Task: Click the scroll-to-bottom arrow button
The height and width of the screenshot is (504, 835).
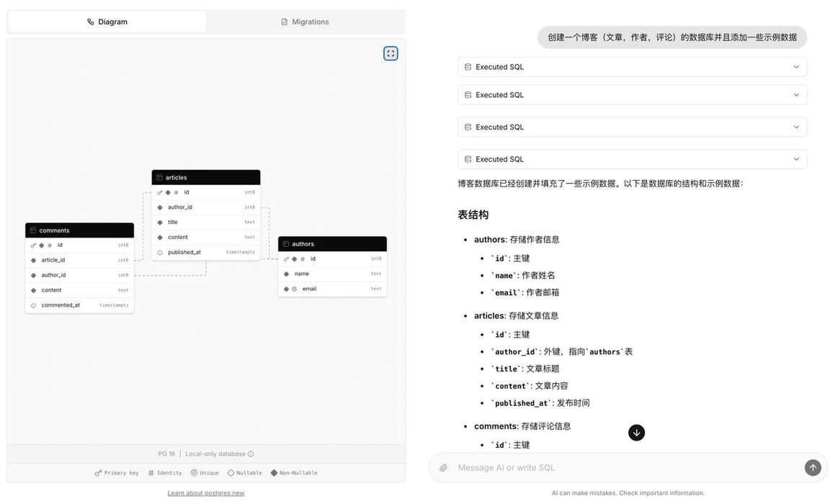Action: [x=636, y=433]
